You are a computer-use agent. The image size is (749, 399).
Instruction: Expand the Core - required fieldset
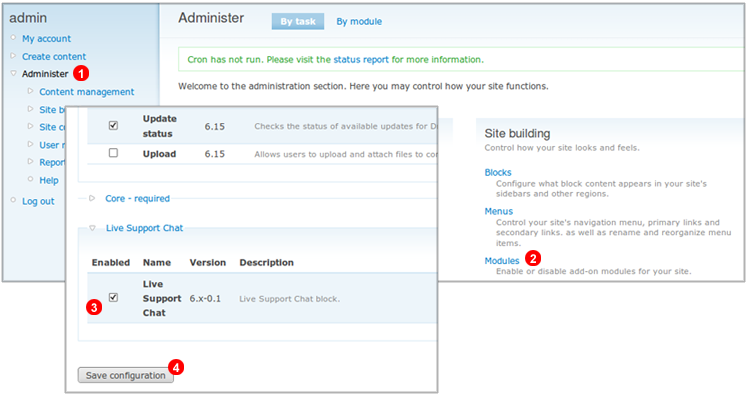point(137,198)
